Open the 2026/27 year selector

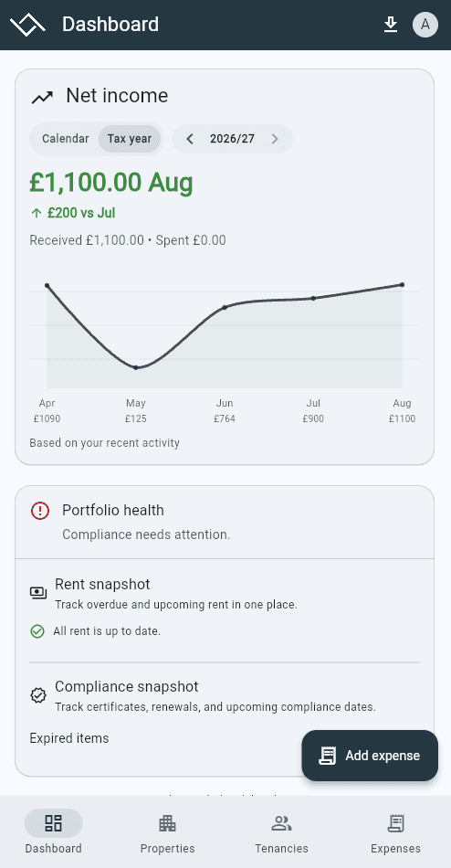coord(233,139)
